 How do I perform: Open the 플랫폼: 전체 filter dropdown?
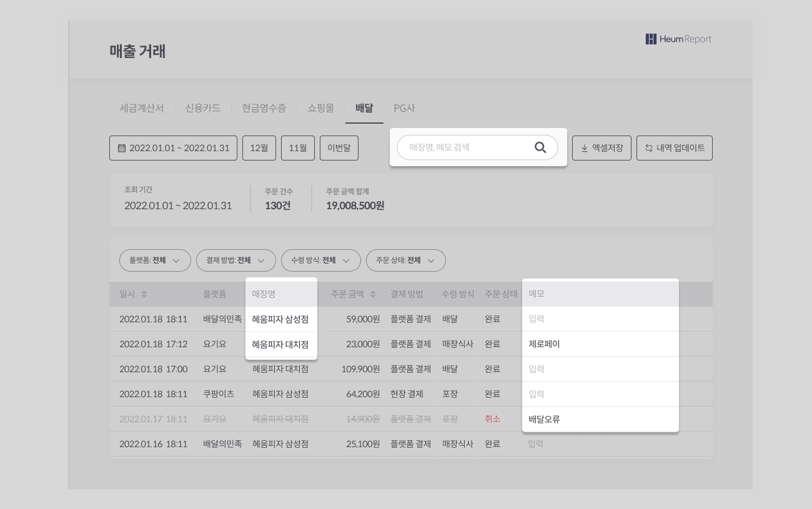[155, 260]
